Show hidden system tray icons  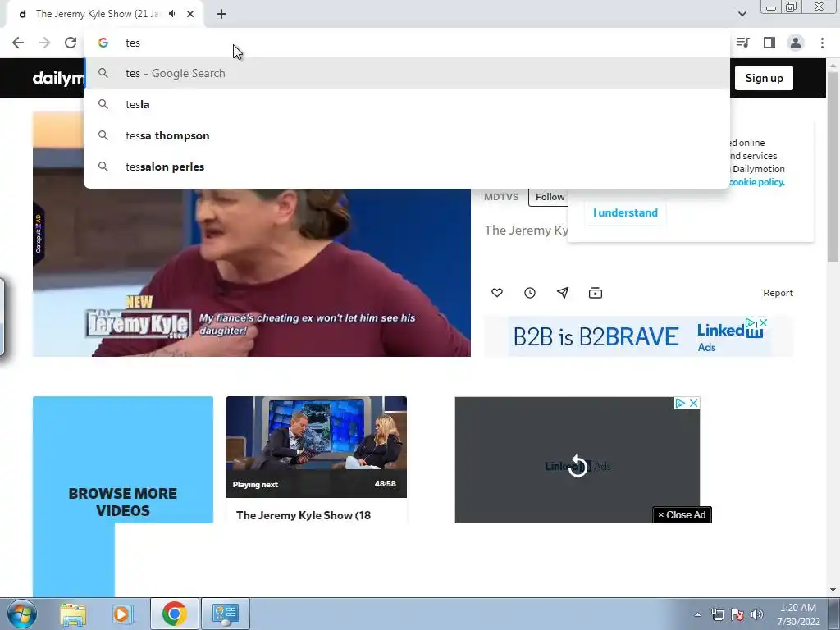point(697,614)
